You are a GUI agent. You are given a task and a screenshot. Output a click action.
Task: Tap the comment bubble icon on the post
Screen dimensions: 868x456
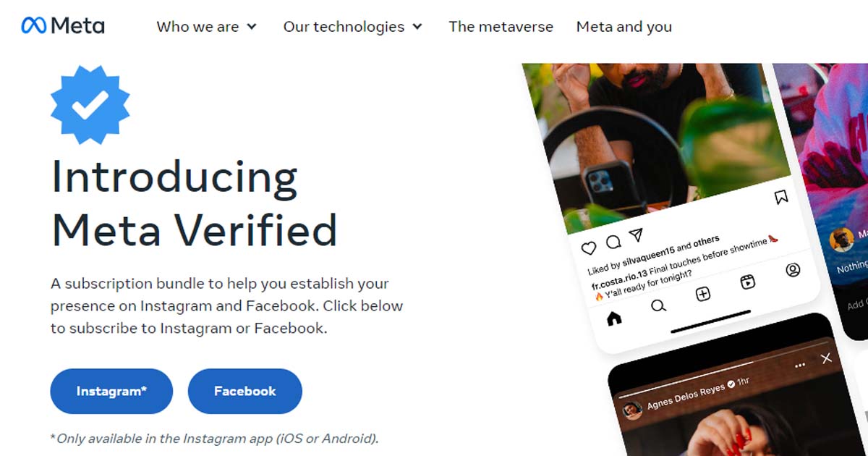pyautogui.click(x=613, y=242)
